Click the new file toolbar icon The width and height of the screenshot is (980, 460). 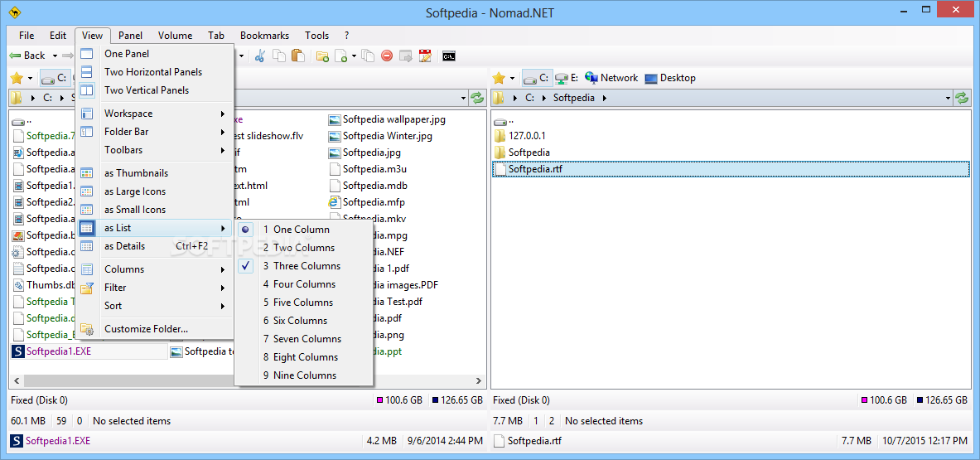(341, 56)
